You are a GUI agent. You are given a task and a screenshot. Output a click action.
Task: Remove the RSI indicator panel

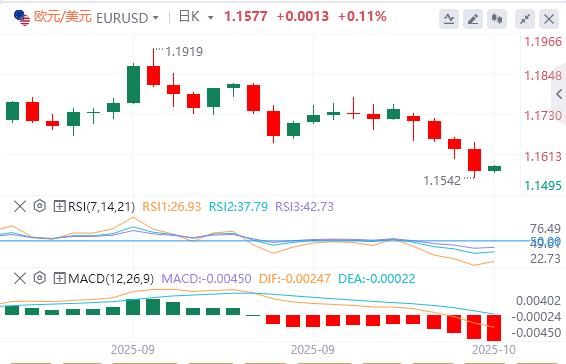pyautogui.click(x=20, y=207)
